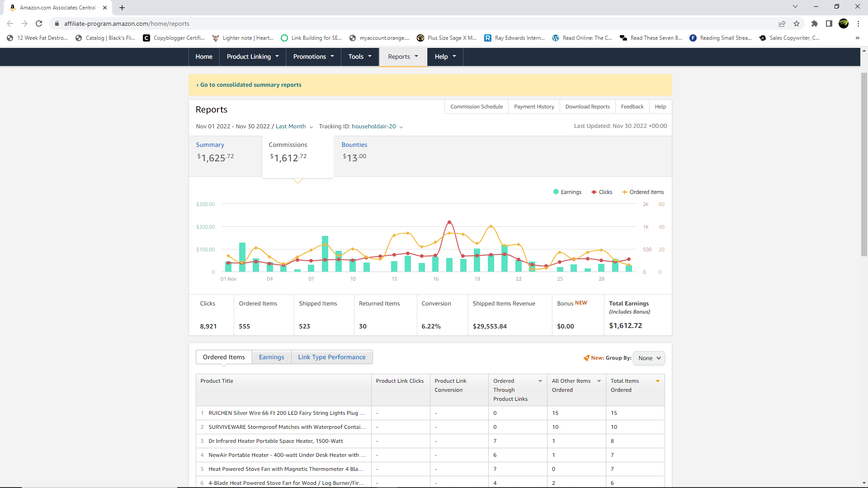Open the myaccount.orange... bookmark

[379, 38]
